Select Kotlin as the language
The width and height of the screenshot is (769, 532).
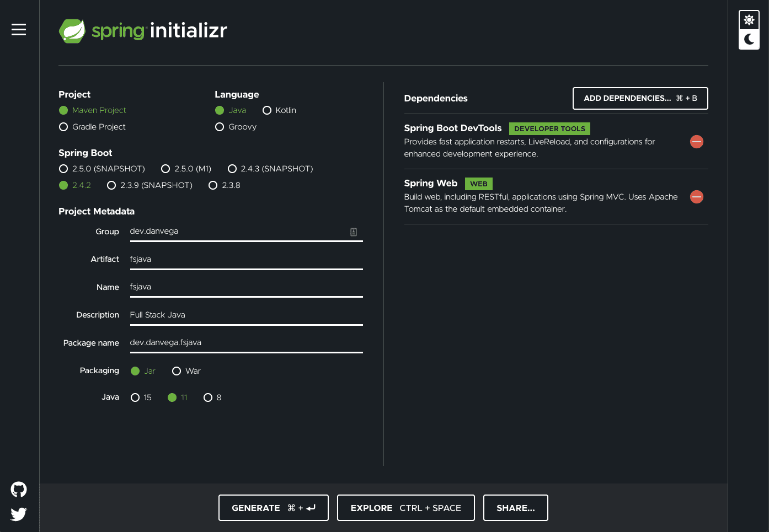[x=268, y=110]
